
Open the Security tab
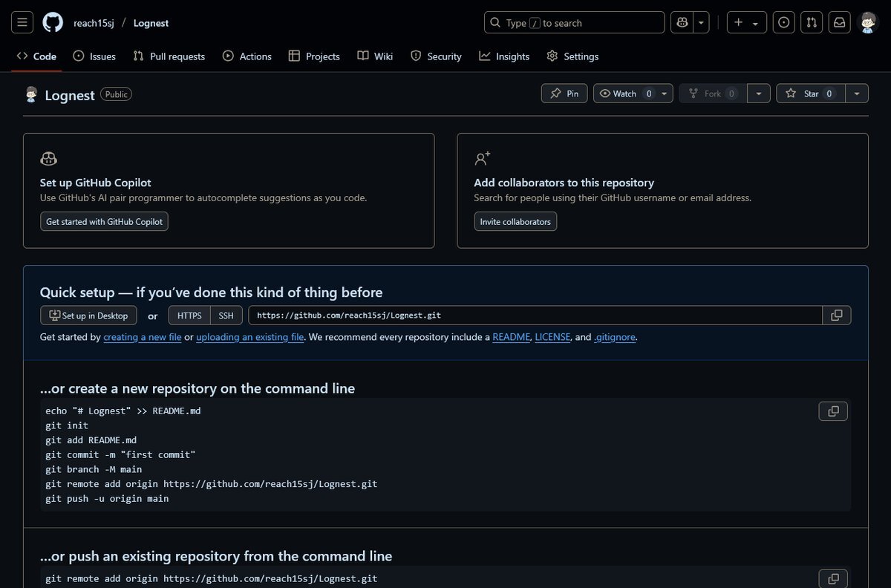pyautogui.click(x=436, y=56)
